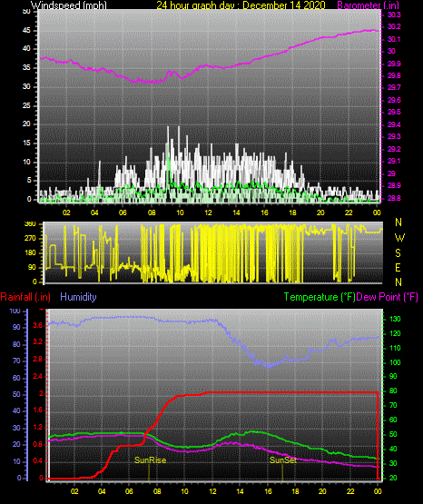423x504 pixels.
Task: Click the Rainfall (.in) legend label
Action: coord(25,297)
